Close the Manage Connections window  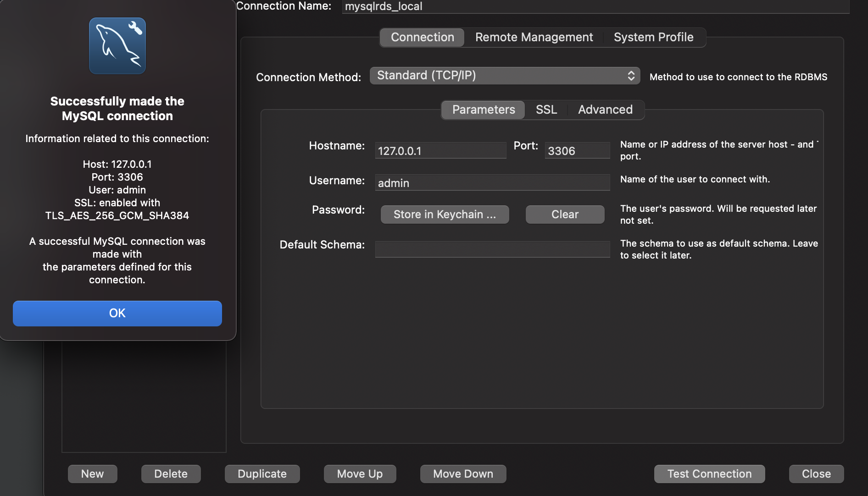[x=816, y=474]
